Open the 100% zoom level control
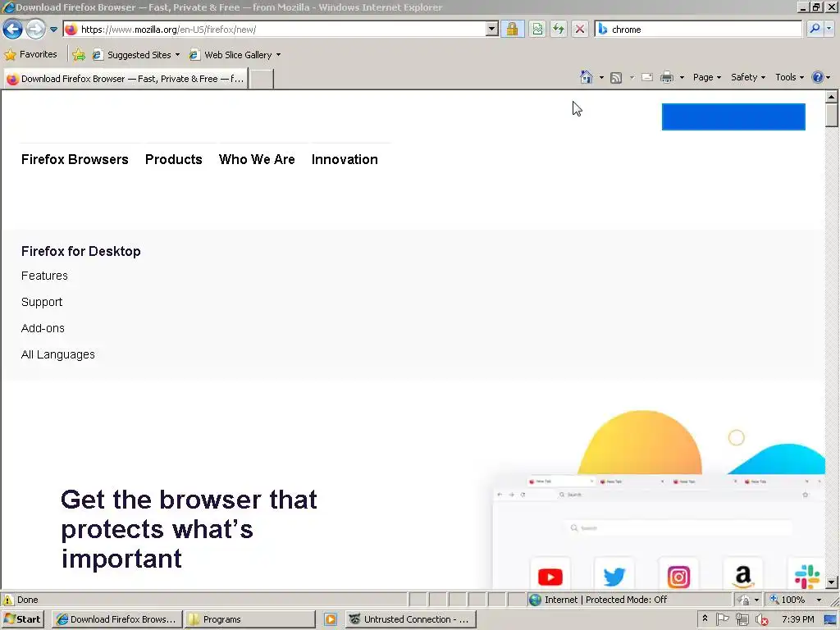This screenshot has width=840, height=630. (x=795, y=600)
